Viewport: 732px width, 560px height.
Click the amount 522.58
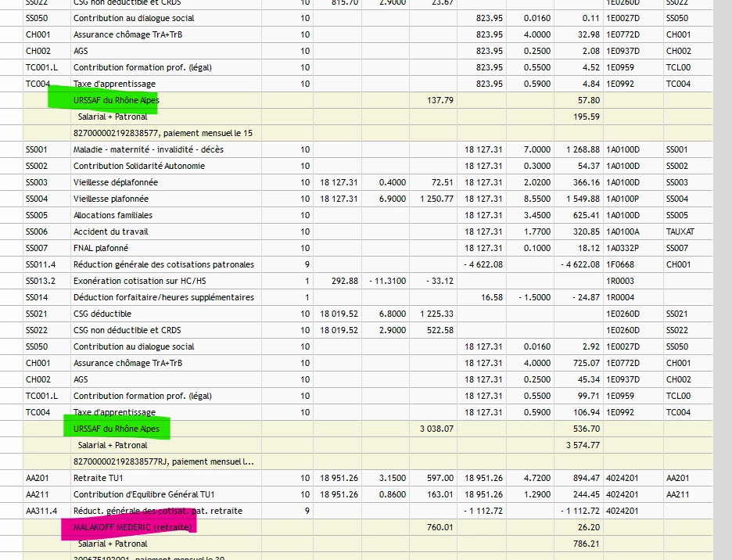pos(440,330)
